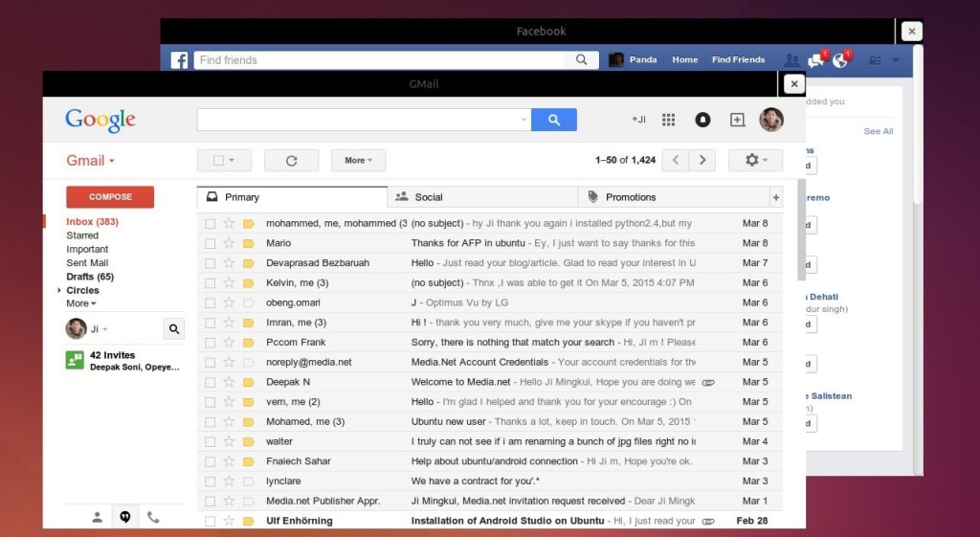980x537 pixels.
Task: Go to older page with right arrow
Action: pyautogui.click(x=702, y=160)
